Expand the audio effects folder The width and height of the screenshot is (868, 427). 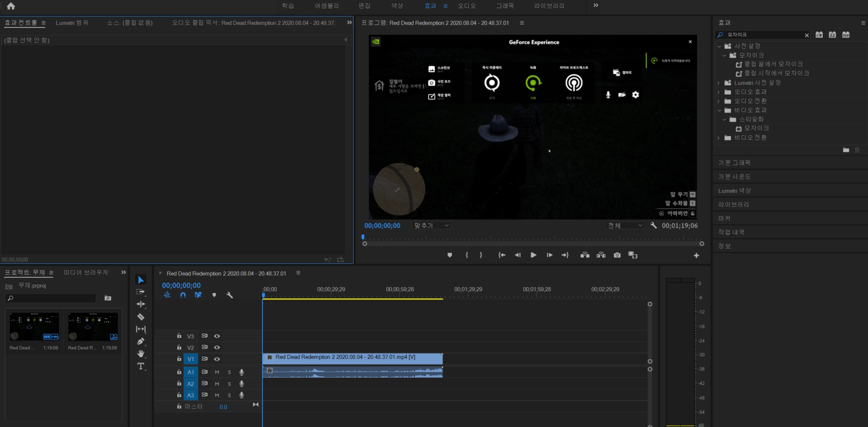point(719,92)
